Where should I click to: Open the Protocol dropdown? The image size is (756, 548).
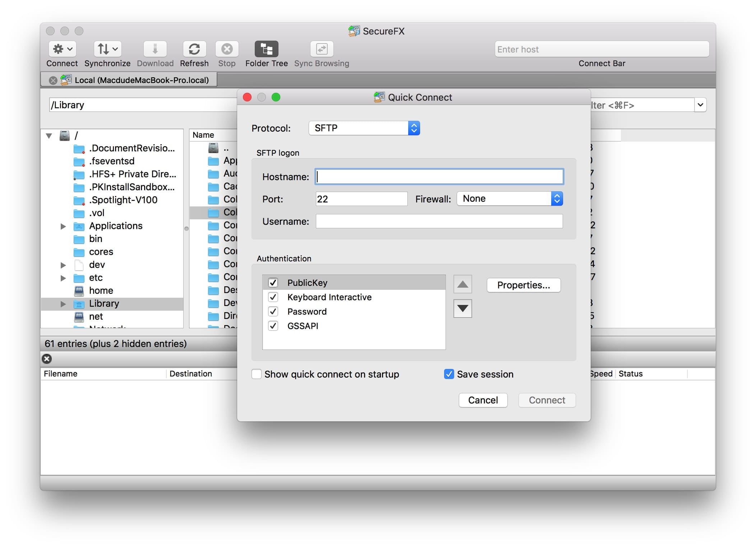click(x=364, y=128)
